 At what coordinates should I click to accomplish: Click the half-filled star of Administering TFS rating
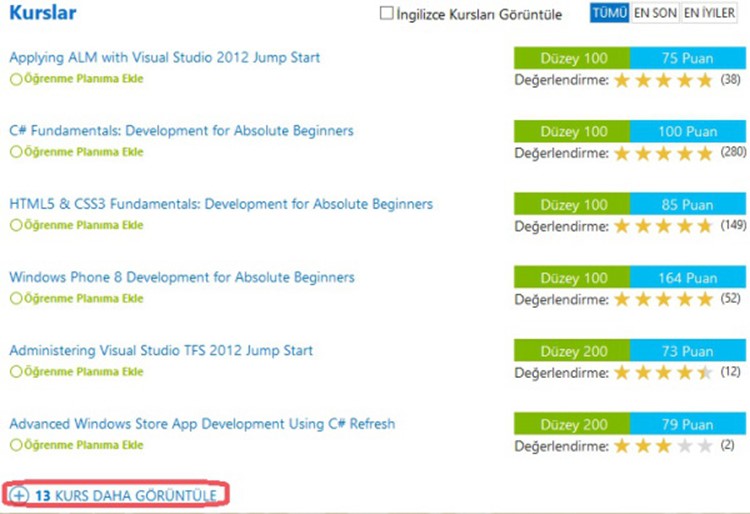[706, 372]
